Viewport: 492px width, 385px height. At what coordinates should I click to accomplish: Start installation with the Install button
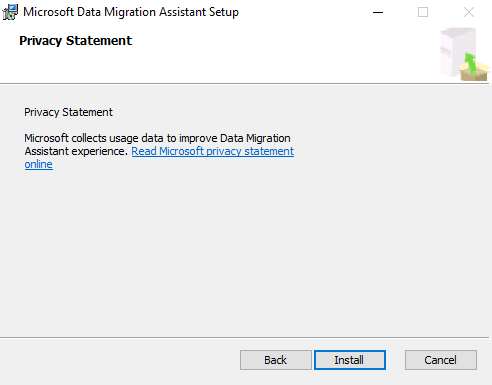coord(350,360)
